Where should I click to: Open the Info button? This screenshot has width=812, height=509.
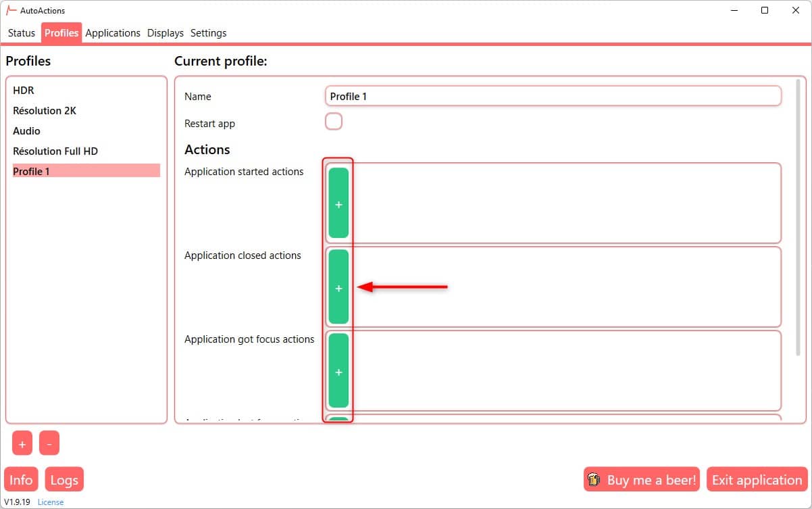(x=21, y=480)
